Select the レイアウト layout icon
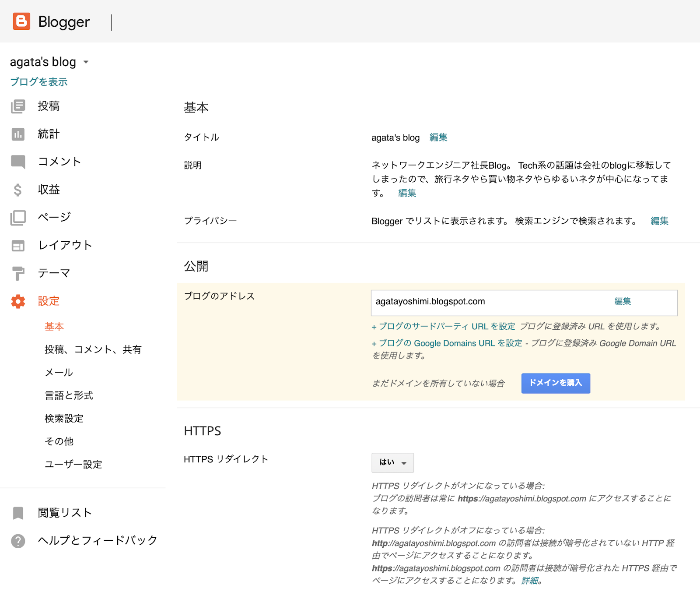 18,246
